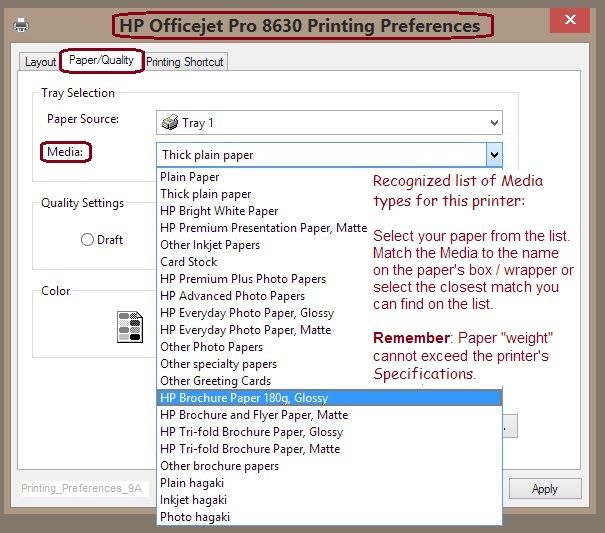Switch to the Paper/Quality tab
This screenshot has height=533, width=605.
(x=101, y=60)
